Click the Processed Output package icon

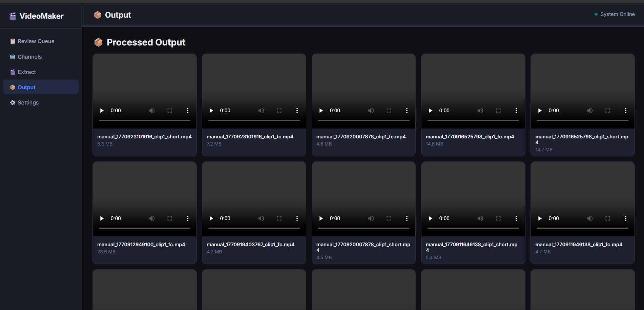click(98, 42)
